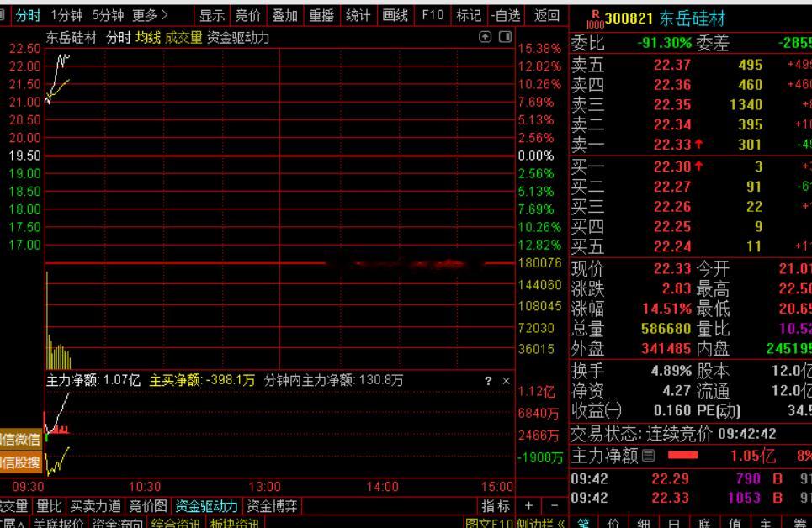Click the red 主力净额 progress bar
The width and height of the screenshot is (812, 528).
pyautogui.click(x=683, y=456)
